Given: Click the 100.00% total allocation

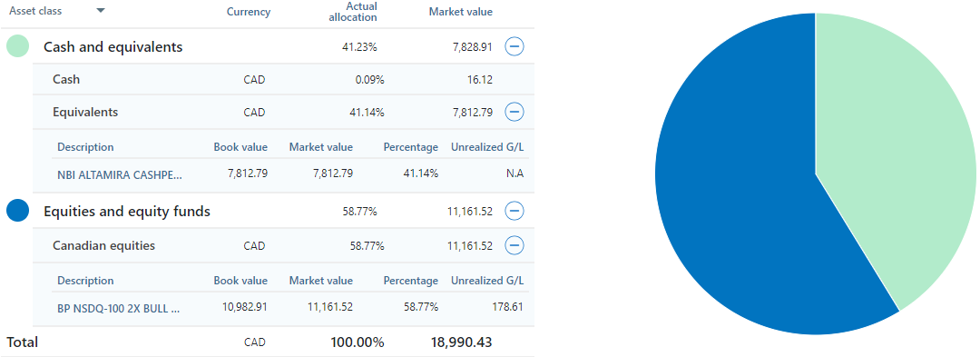Looking at the screenshot, I should point(358,342).
